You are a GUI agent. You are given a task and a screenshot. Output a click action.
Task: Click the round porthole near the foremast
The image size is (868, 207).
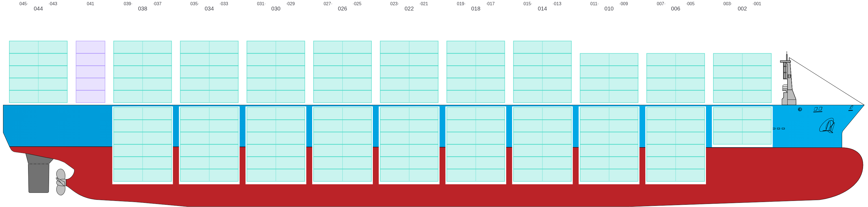(x=800, y=109)
